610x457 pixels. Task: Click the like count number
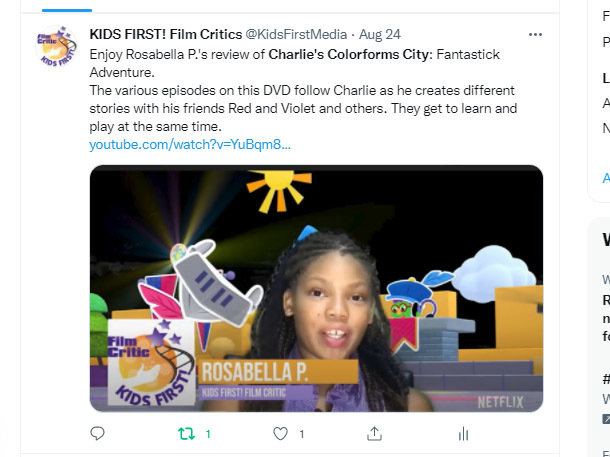[302, 434]
